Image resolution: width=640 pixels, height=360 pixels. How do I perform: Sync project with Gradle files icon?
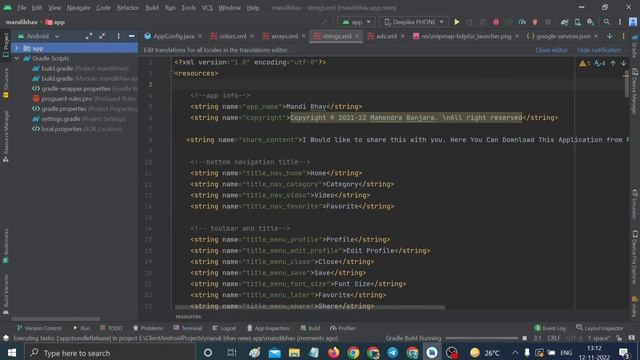[x=564, y=22]
